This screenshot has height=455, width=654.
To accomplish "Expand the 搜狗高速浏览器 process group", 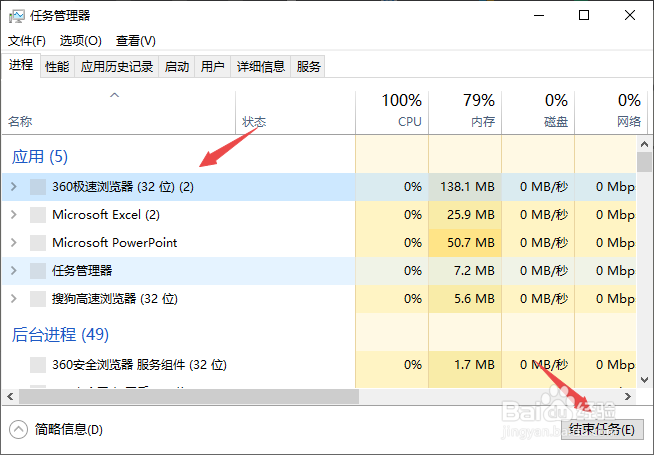I will [14, 298].
